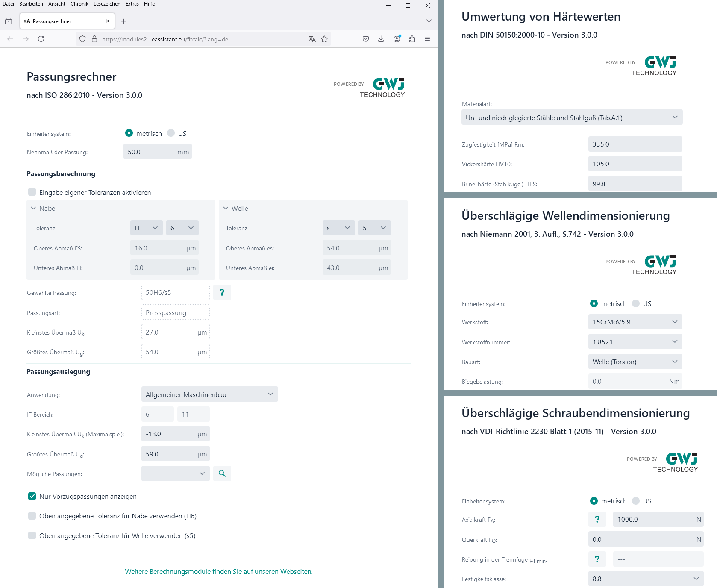Screen dimensions: 717x588
Task: Select the US unit radio in Passungsrechner
Action: point(171,133)
